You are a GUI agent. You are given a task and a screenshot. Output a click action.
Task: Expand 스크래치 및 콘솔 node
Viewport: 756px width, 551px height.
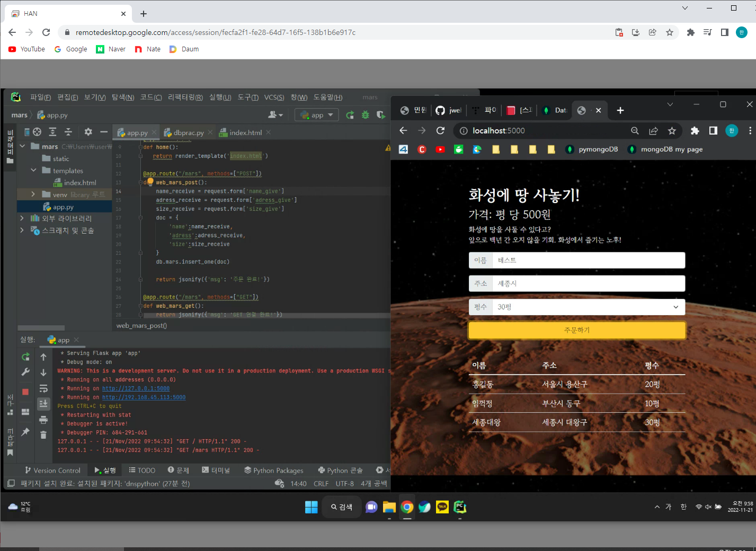click(22, 230)
